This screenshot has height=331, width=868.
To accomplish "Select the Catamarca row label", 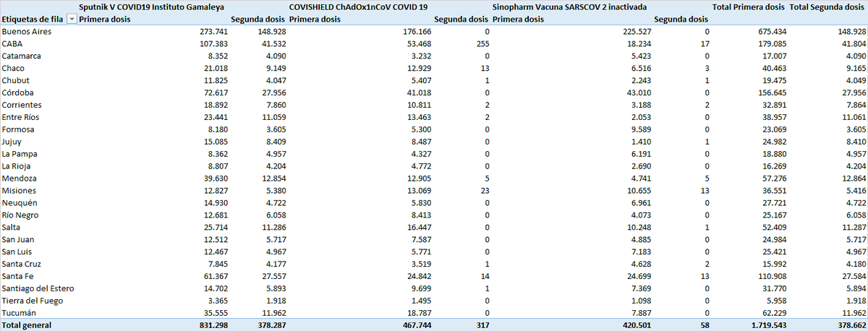I will click(22, 56).
